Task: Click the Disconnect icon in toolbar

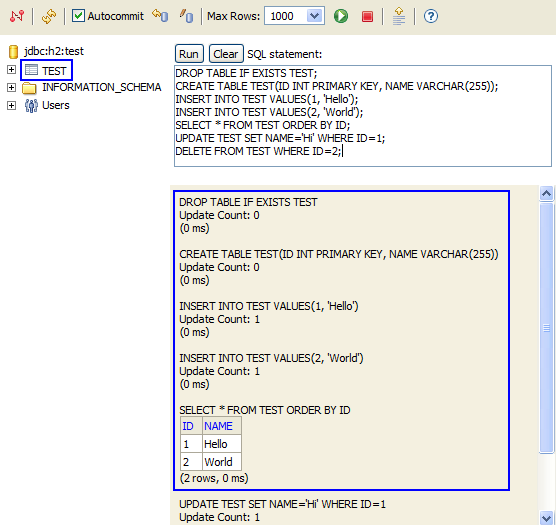Action: point(17,16)
